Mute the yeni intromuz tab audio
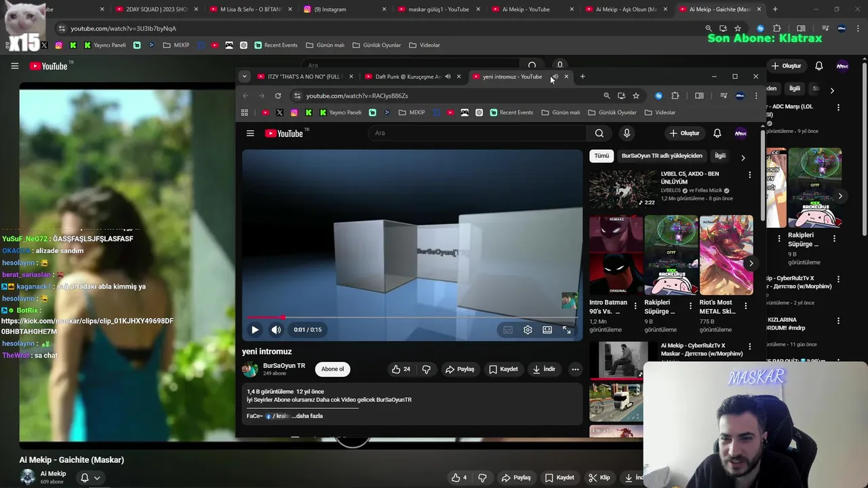Screen dimensions: 868x488 [x=555, y=77]
